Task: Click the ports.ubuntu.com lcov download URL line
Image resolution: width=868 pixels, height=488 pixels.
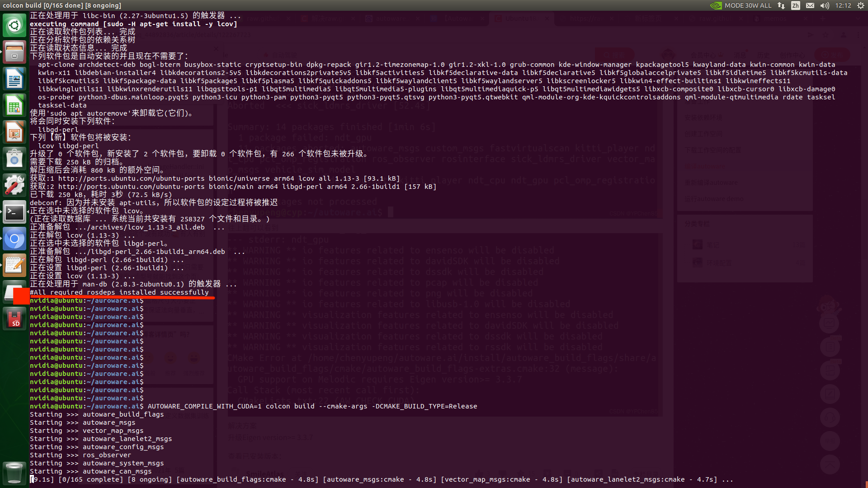Action: [215, 178]
